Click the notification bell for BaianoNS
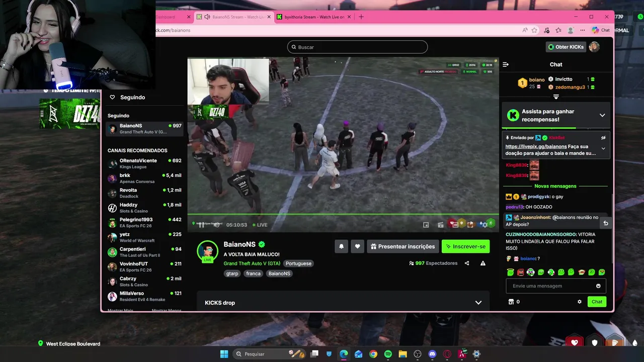The width and height of the screenshot is (644, 362). click(341, 246)
